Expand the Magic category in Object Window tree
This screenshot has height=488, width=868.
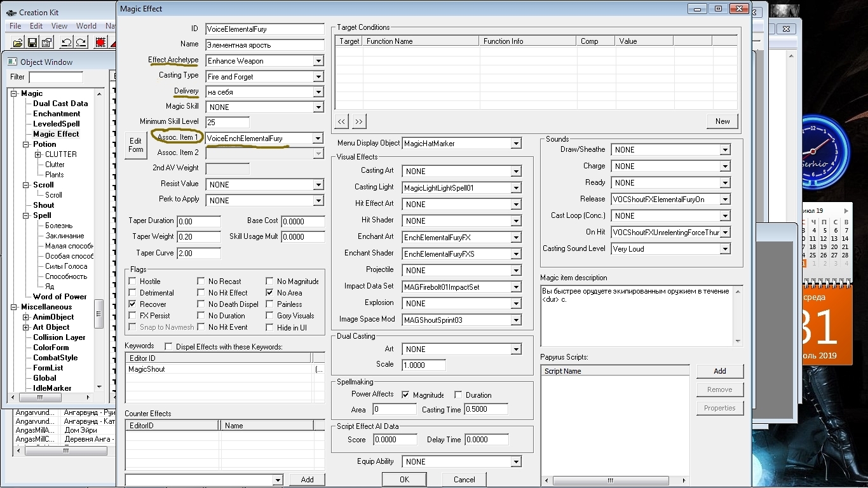[x=15, y=93]
